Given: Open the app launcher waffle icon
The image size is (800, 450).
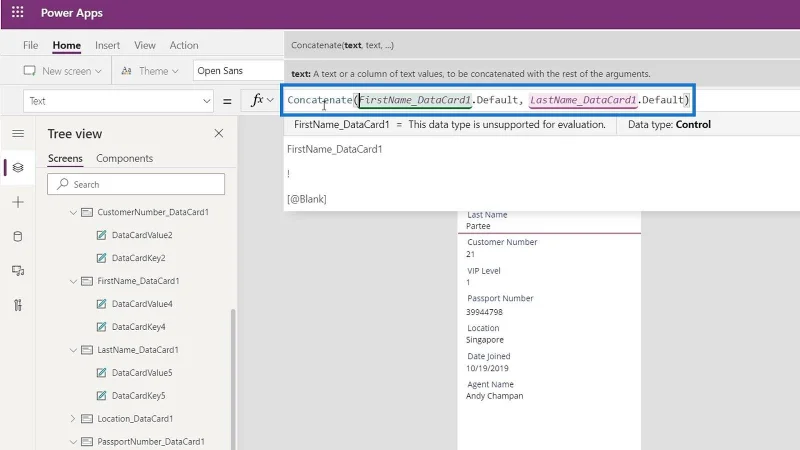Looking at the screenshot, I should (17, 12).
